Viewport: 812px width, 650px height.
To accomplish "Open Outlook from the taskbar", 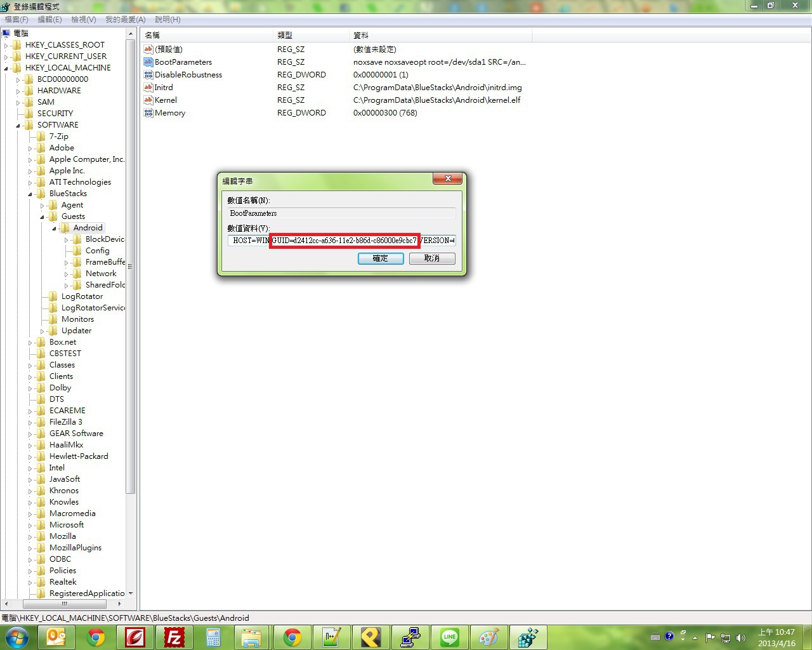I will pyautogui.click(x=56, y=637).
